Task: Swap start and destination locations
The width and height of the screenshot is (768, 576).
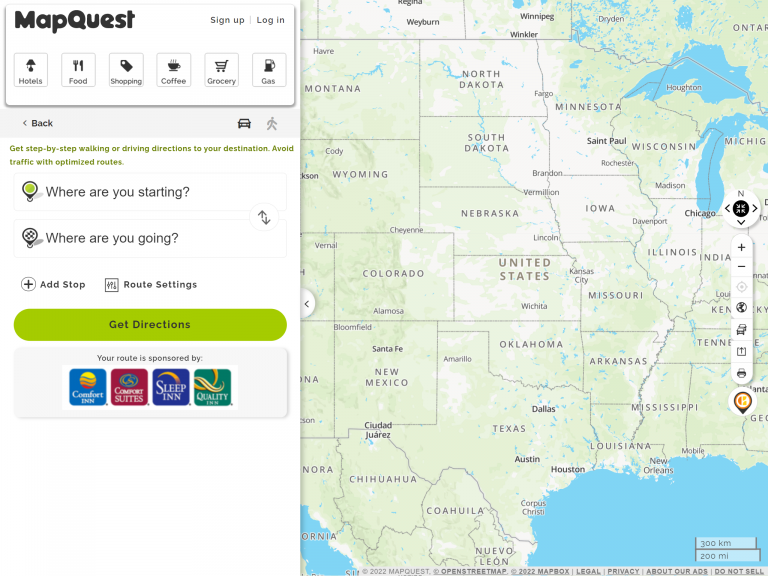Action: point(264,217)
